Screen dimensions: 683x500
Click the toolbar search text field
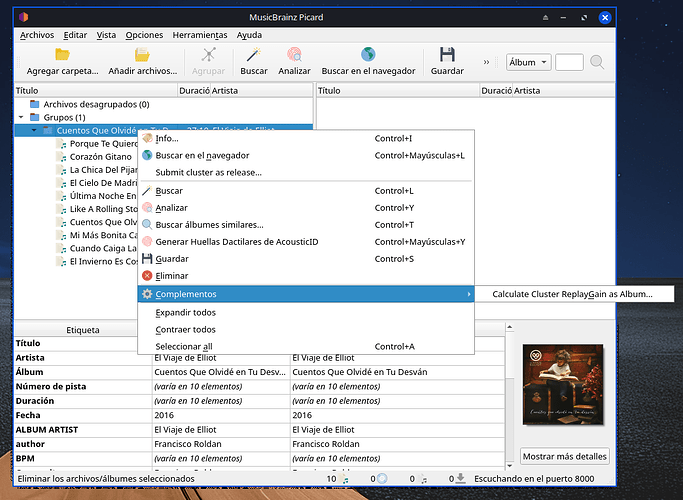click(569, 62)
